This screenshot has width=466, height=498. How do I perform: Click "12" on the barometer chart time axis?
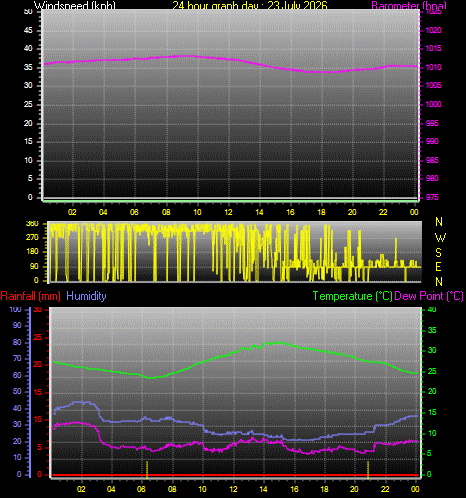point(228,212)
